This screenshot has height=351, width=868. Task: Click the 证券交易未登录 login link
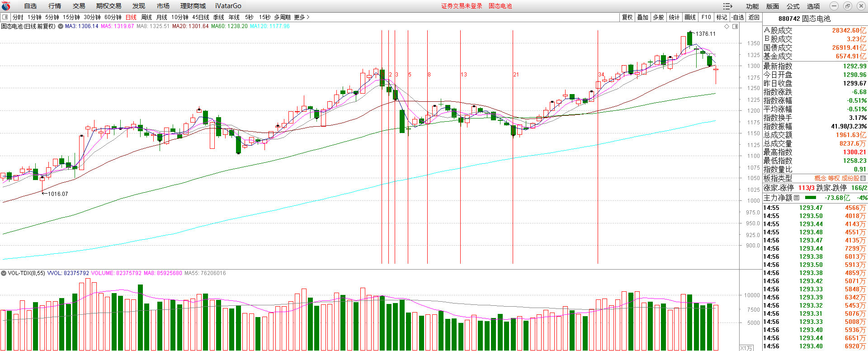pos(462,6)
